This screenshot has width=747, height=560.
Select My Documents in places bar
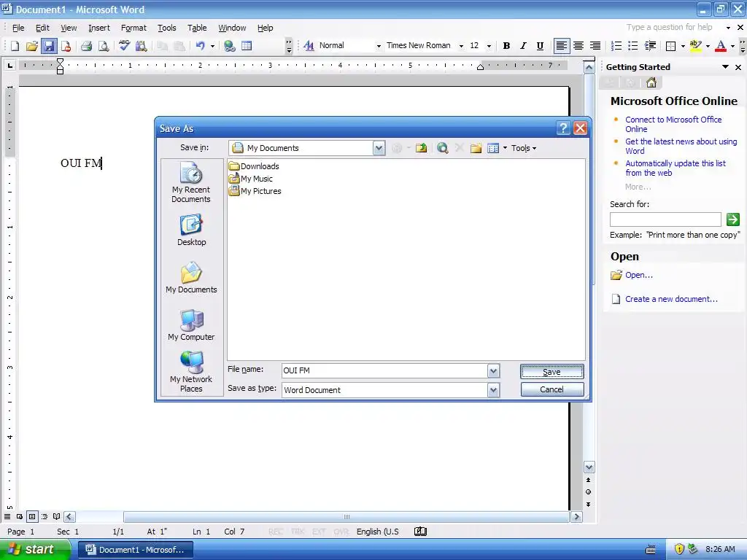[192, 277]
